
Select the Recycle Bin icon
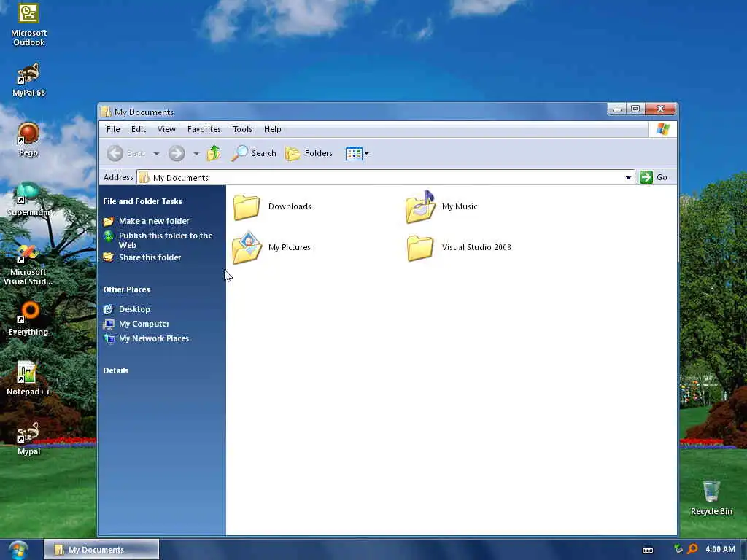pos(711,498)
